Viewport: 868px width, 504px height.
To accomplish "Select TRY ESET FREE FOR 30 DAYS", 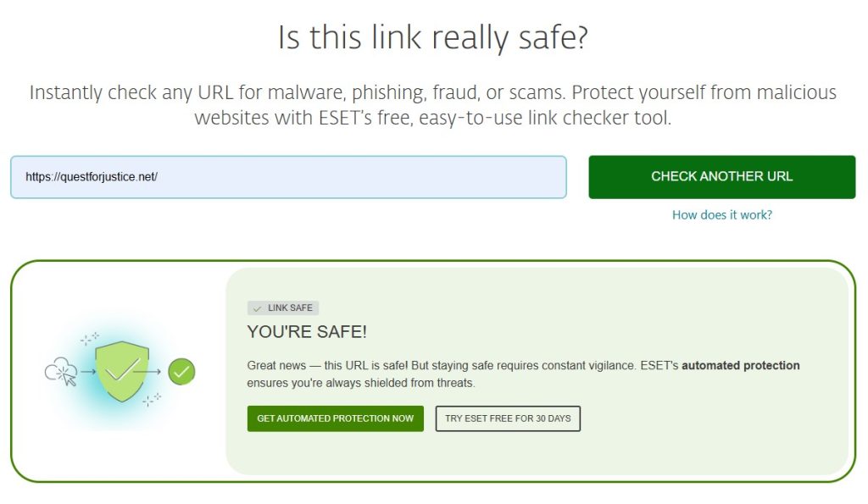I will [508, 418].
